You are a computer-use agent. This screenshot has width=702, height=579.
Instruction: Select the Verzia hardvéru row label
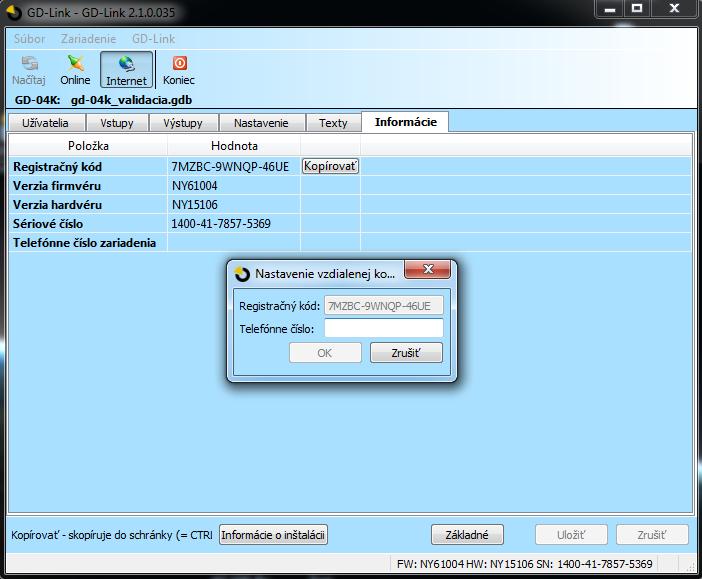(57, 205)
